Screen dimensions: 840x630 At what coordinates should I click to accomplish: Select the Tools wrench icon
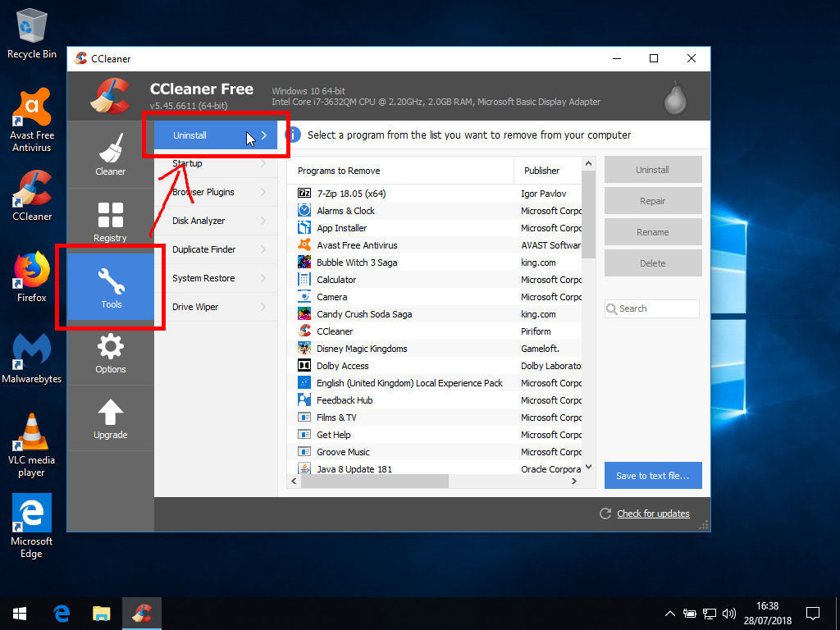(x=111, y=281)
